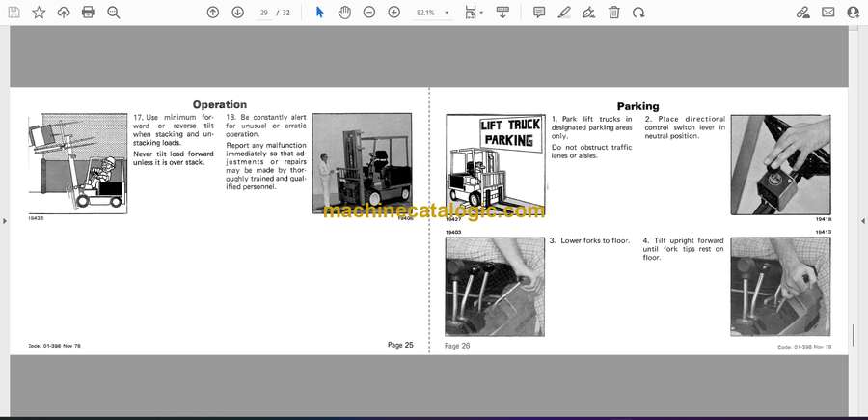868x420 pixels.
Task: Open the 82.1% zoom level dropdown
Action: click(432, 13)
